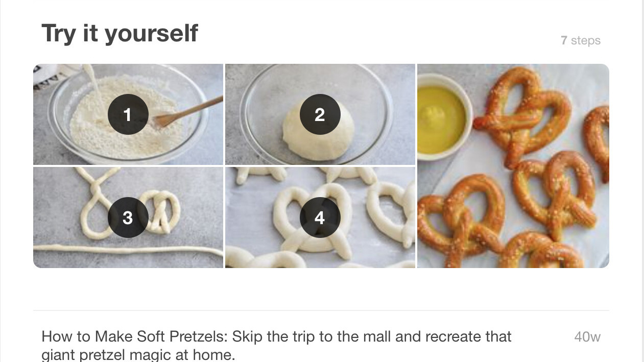
Task: Click the number 1 step badge
Action: tap(128, 114)
